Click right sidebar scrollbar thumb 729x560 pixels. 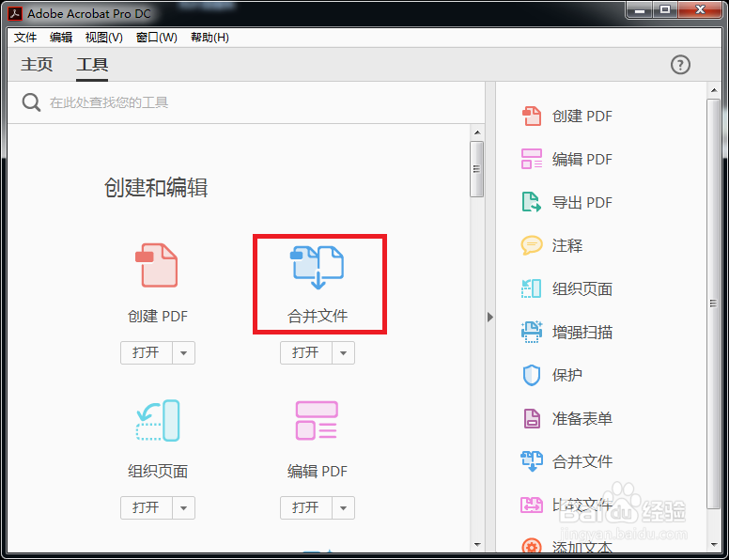pos(713,303)
